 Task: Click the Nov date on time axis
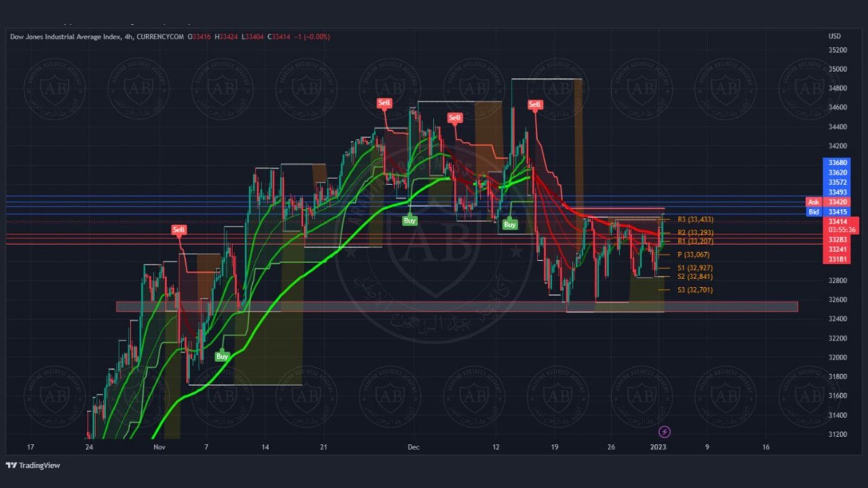[159, 447]
